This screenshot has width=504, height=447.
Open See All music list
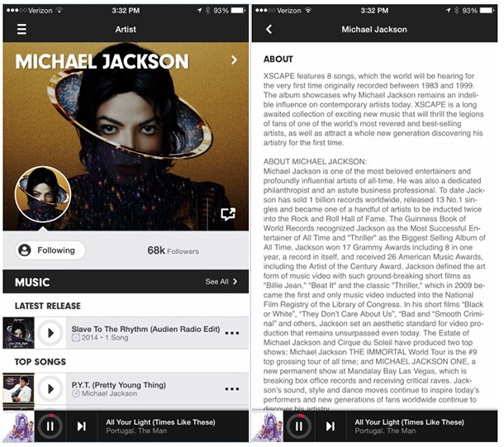coord(221,282)
